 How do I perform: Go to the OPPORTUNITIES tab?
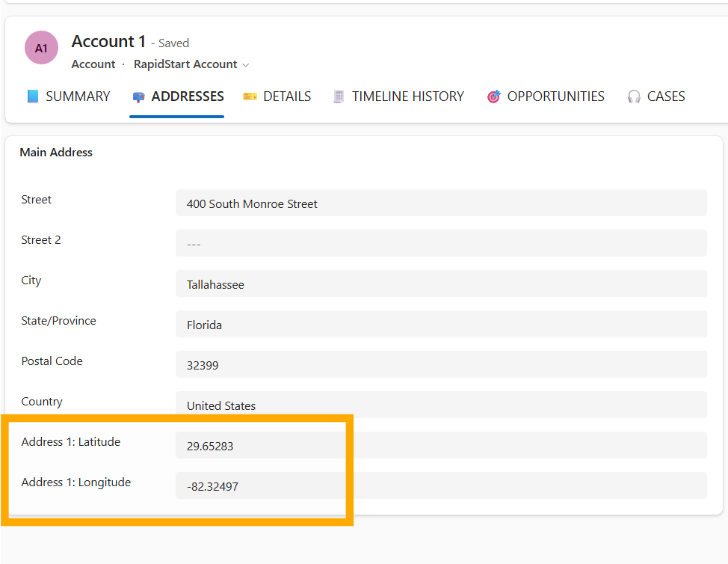point(555,96)
